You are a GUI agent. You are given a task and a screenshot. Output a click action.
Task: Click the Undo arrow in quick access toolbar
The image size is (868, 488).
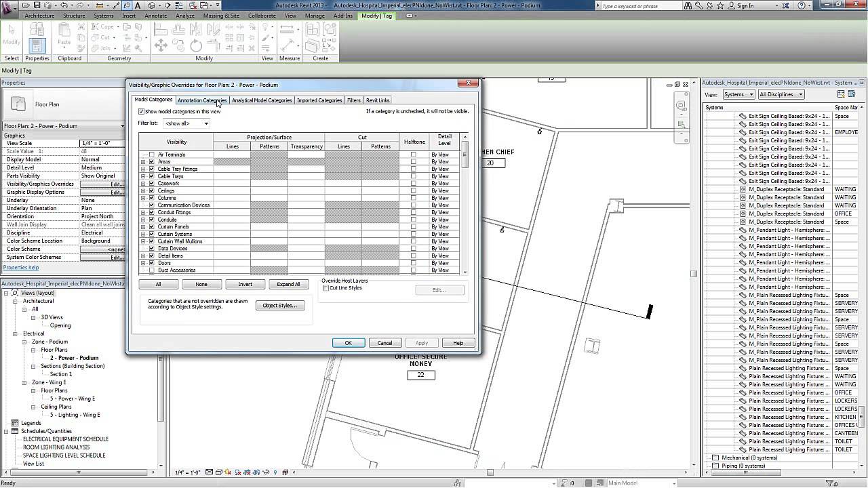(64, 5)
